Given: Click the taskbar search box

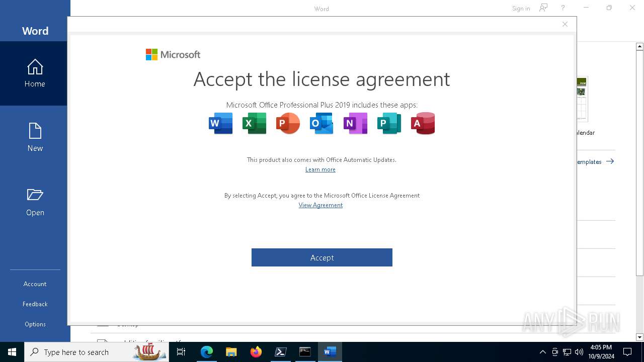Looking at the screenshot, I should pyautogui.click(x=97, y=352).
